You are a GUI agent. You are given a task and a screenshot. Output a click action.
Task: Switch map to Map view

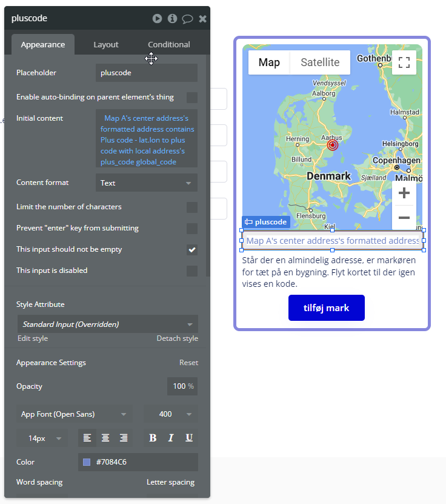(269, 62)
